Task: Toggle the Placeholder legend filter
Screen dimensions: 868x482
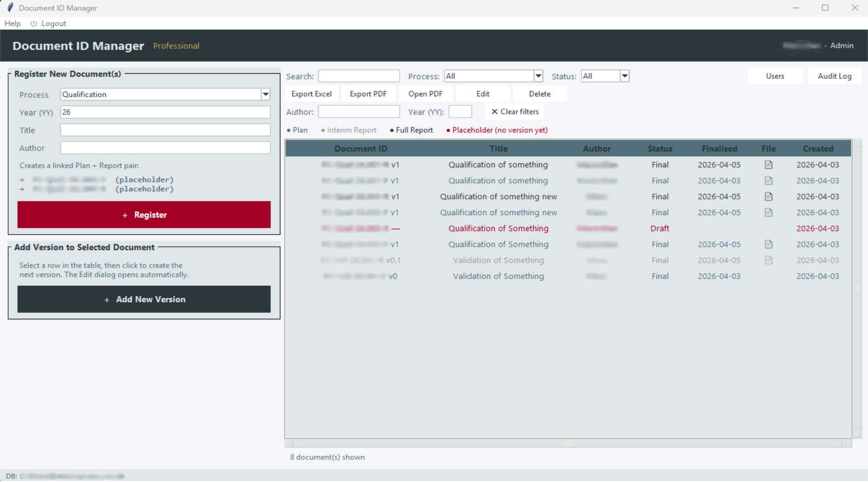Action: click(x=496, y=130)
